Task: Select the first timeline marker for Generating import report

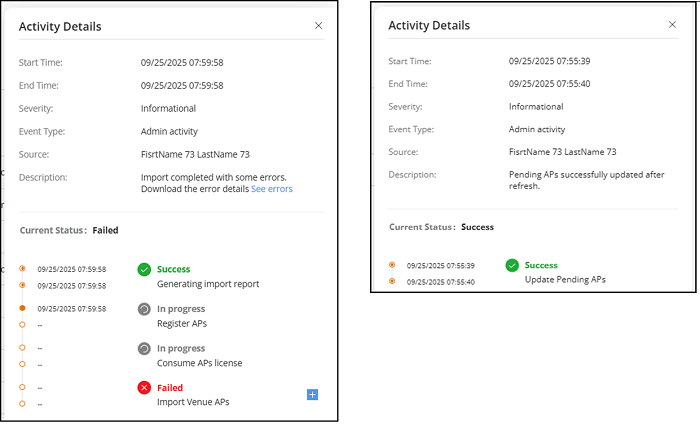Action: point(22,269)
